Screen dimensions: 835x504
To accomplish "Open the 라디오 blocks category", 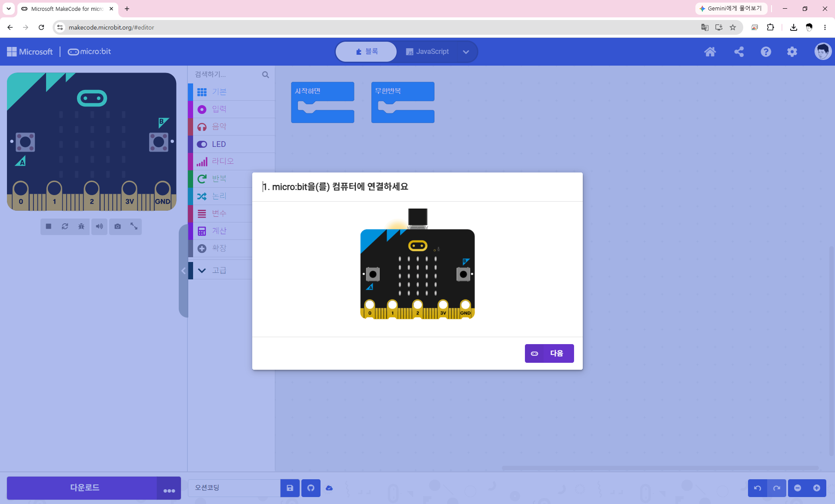I will click(x=231, y=162).
